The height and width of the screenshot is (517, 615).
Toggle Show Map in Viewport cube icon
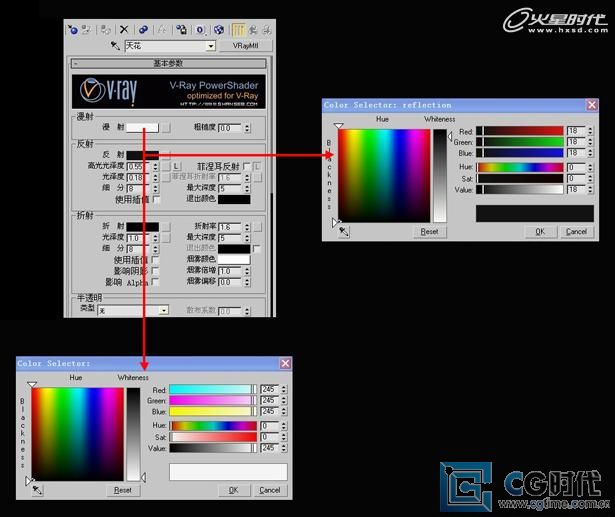tap(219, 29)
